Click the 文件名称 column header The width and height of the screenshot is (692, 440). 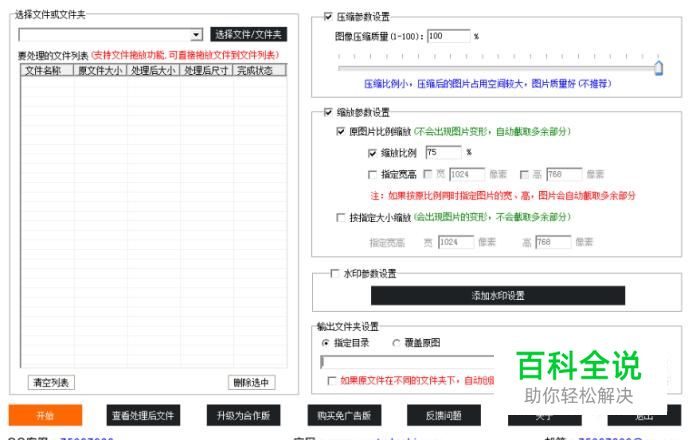tap(47, 70)
